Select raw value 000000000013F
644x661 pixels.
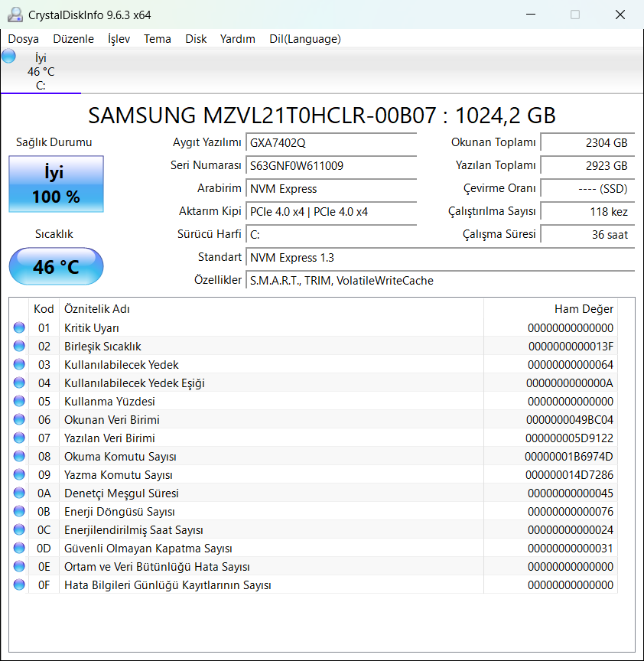click(571, 346)
